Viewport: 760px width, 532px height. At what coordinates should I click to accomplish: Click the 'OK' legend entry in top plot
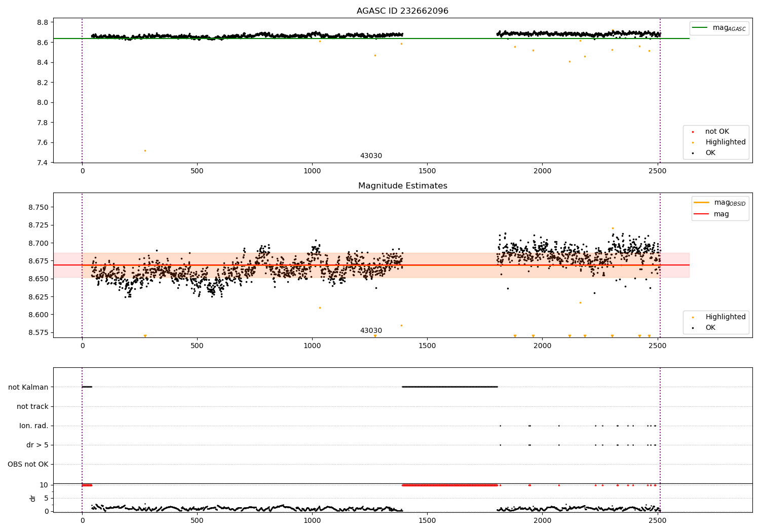(x=710, y=153)
